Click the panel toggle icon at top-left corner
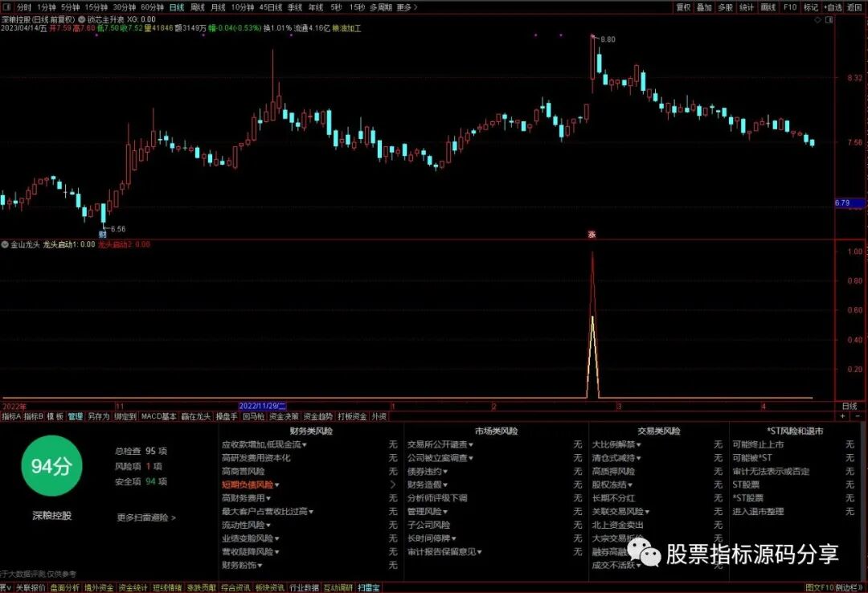Screen dimensions: 868x593 click(x=6, y=7)
